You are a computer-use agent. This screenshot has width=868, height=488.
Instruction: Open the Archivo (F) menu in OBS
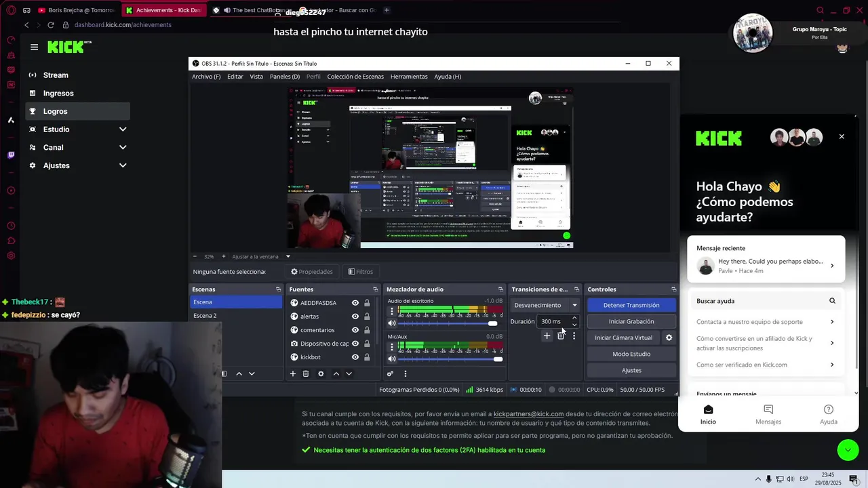(206, 77)
